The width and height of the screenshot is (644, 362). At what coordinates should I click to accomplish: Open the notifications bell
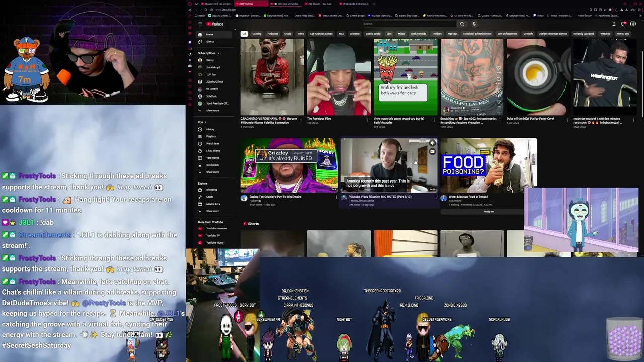(623, 24)
